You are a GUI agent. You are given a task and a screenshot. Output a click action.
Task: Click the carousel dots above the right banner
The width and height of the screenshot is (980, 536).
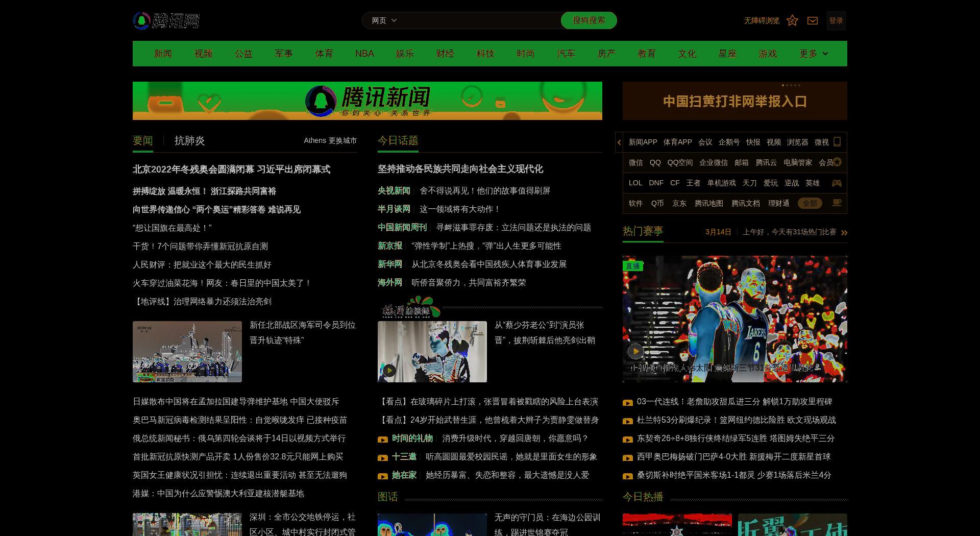point(791,85)
